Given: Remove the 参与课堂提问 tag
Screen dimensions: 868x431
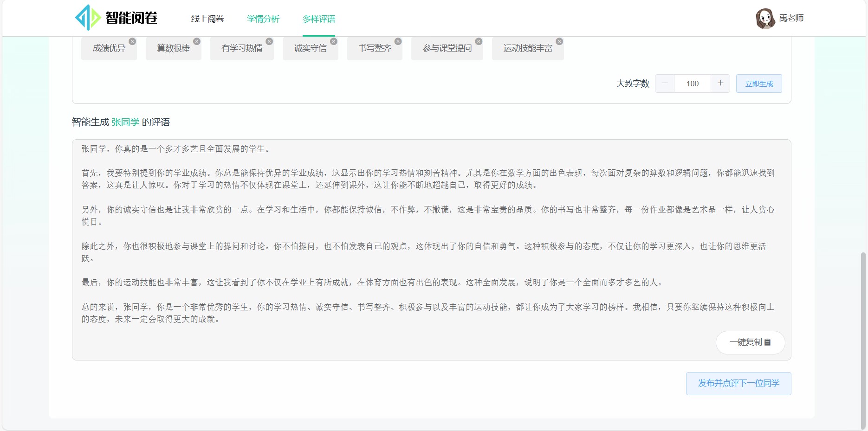Looking at the screenshot, I should 479,41.
